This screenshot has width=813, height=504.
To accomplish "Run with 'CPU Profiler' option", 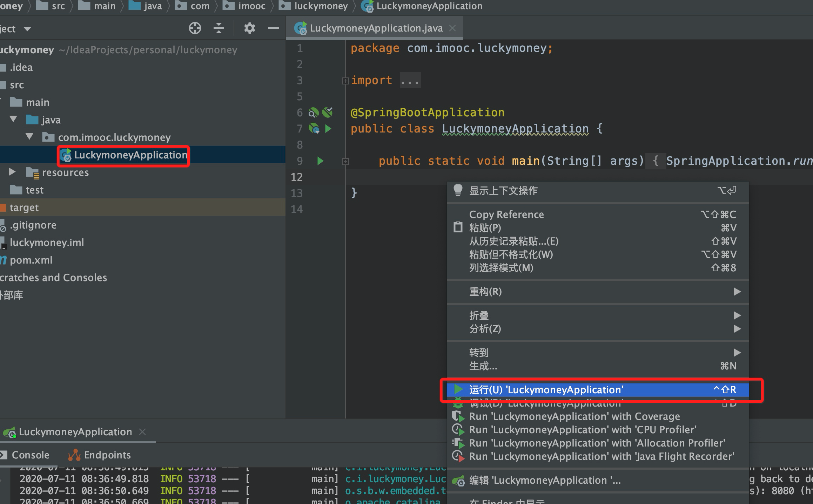I will (598, 430).
